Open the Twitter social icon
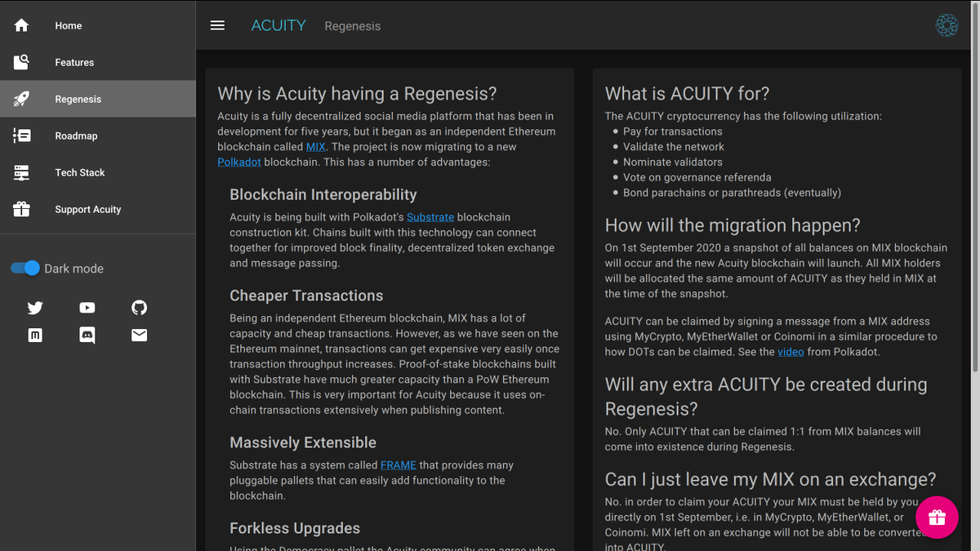980x551 pixels. (35, 308)
